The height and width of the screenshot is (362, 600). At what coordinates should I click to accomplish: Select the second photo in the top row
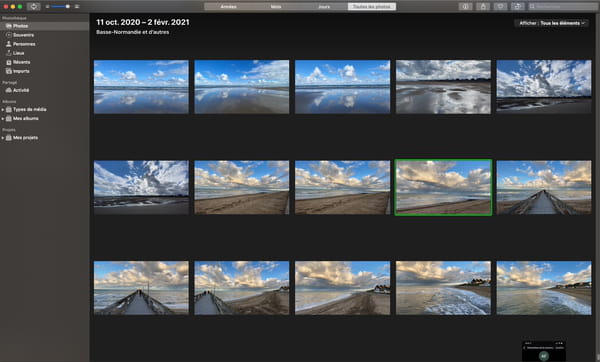tap(242, 87)
